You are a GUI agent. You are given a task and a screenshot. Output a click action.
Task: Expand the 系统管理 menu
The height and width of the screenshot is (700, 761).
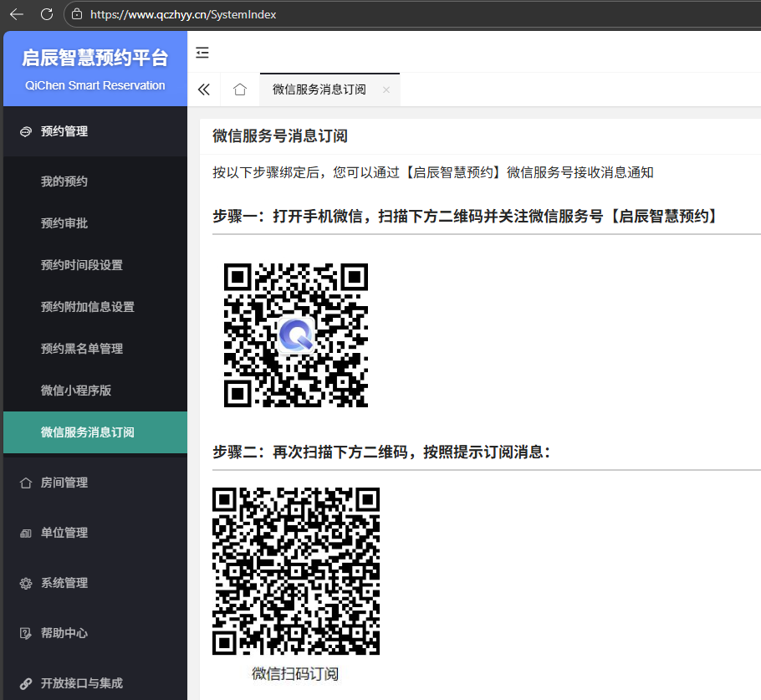click(64, 583)
